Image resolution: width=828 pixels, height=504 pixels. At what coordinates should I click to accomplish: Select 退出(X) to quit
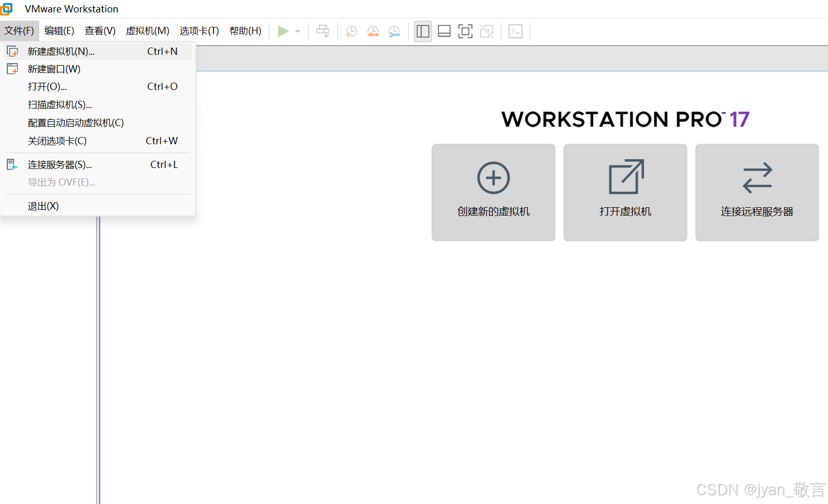click(98, 206)
